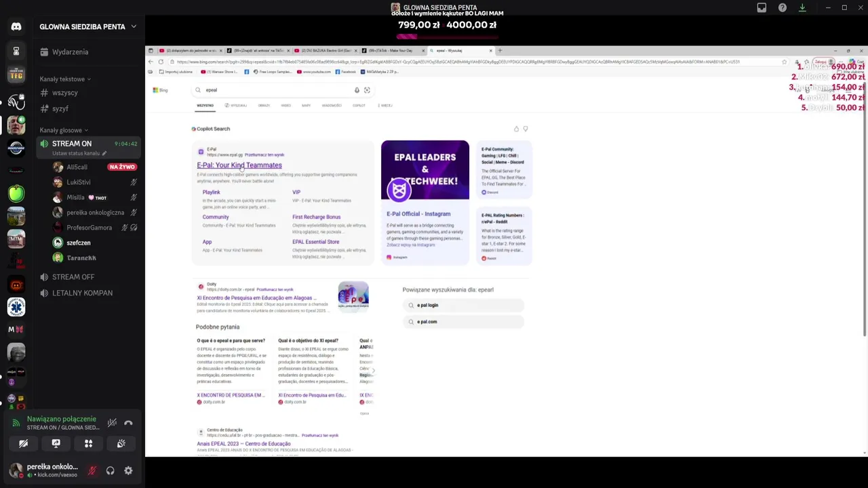The width and height of the screenshot is (868, 488).
Task: Open EPAL LEADERS TECHWEEK thumbnail
Action: pos(425,170)
